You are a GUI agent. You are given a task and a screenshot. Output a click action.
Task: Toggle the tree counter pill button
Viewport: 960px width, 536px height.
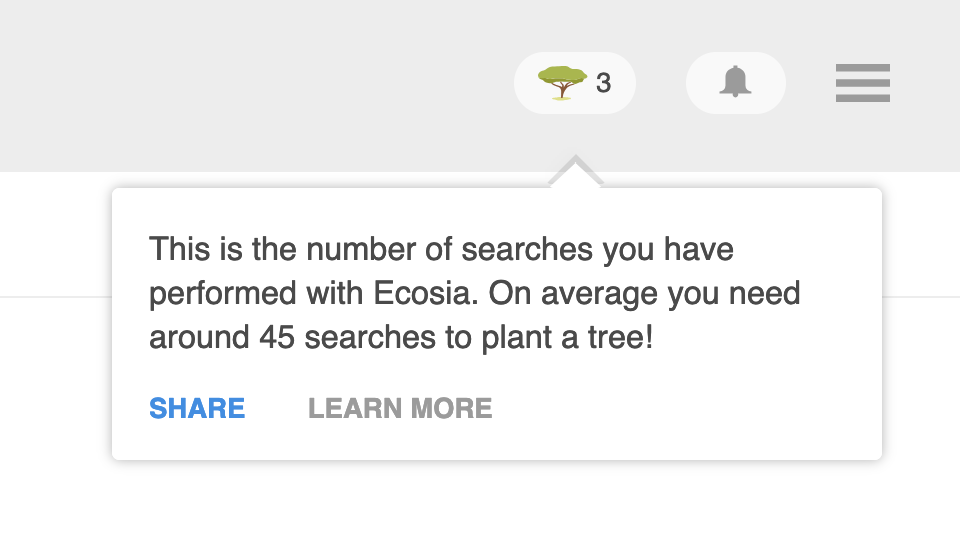point(575,83)
